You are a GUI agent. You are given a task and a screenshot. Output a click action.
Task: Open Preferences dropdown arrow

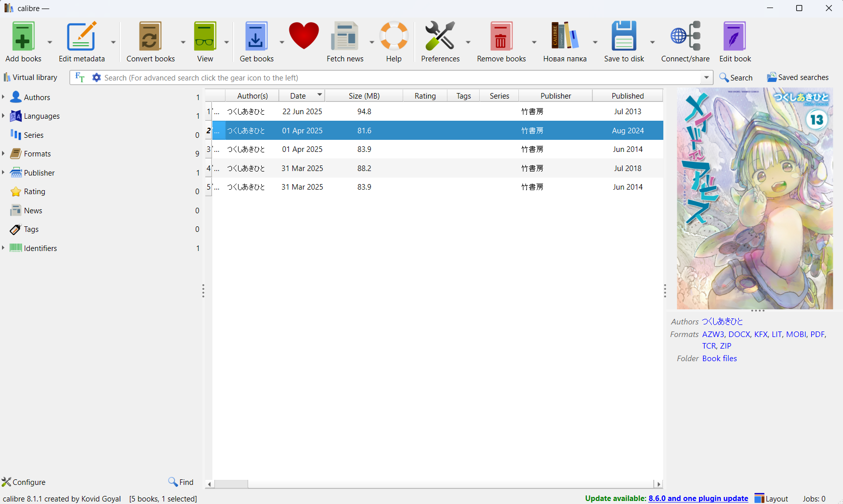[468, 42]
